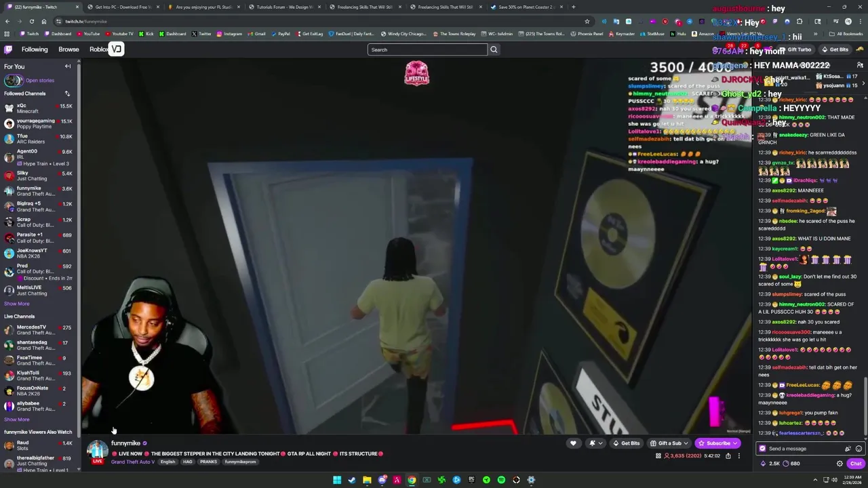
Task: Click the Twitch home logo
Action: point(8,49)
